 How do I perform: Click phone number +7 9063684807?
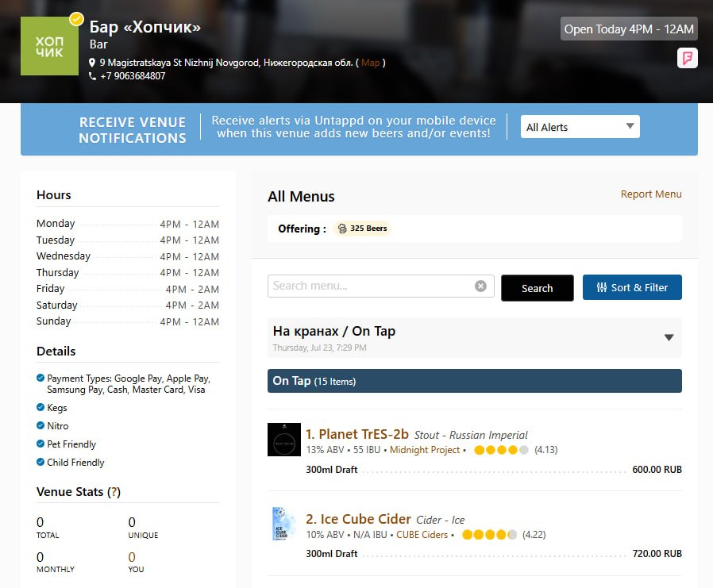pyautogui.click(x=133, y=76)
